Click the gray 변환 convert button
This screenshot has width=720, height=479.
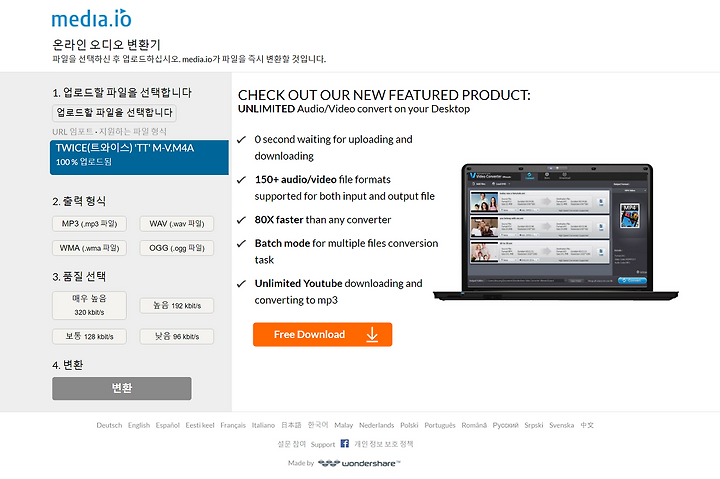(122, 389)
